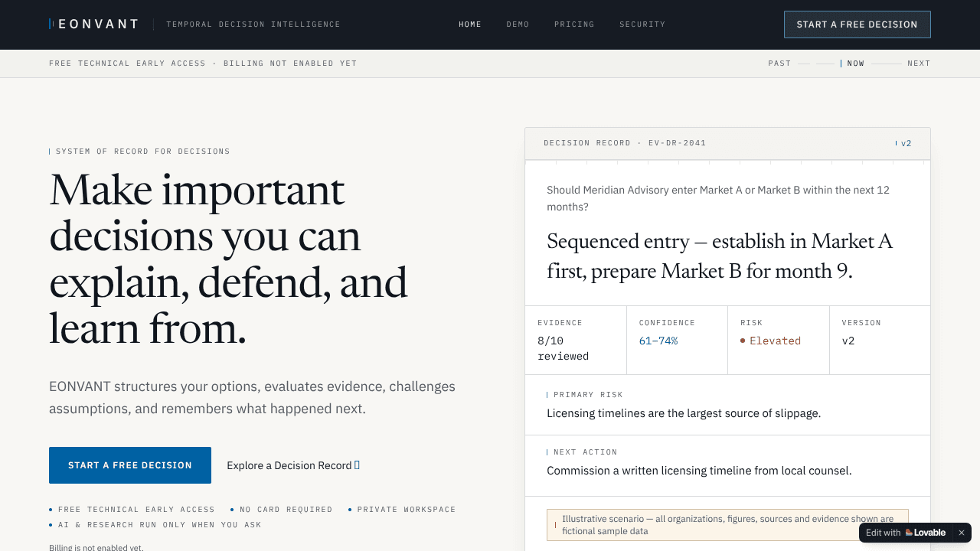Click the Primary Risk licensing timelines text
This screenshot has width=980, height=551.
tap(684, 413)
